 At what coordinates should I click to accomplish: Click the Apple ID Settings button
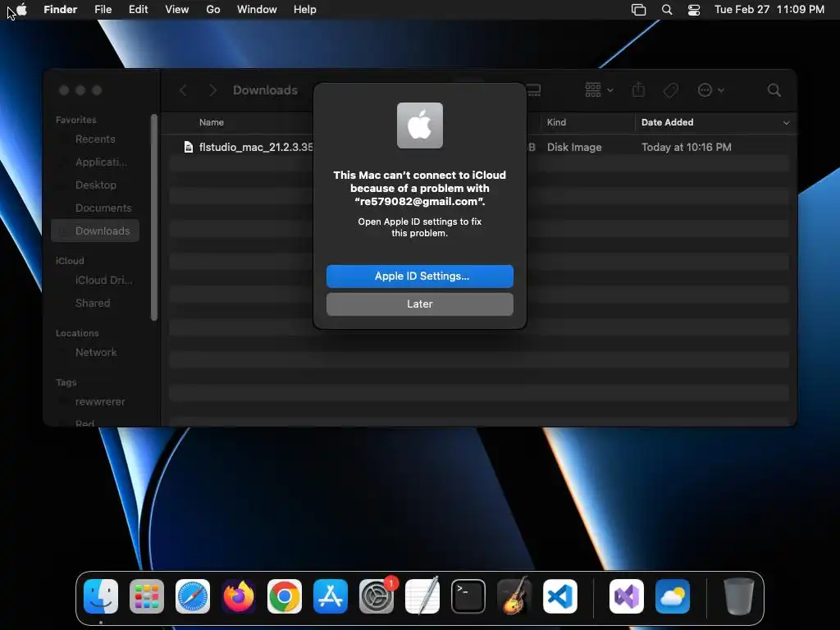pos(420,276)
